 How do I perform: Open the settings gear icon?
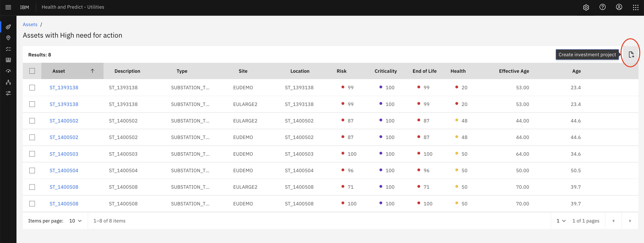(586, 7)
